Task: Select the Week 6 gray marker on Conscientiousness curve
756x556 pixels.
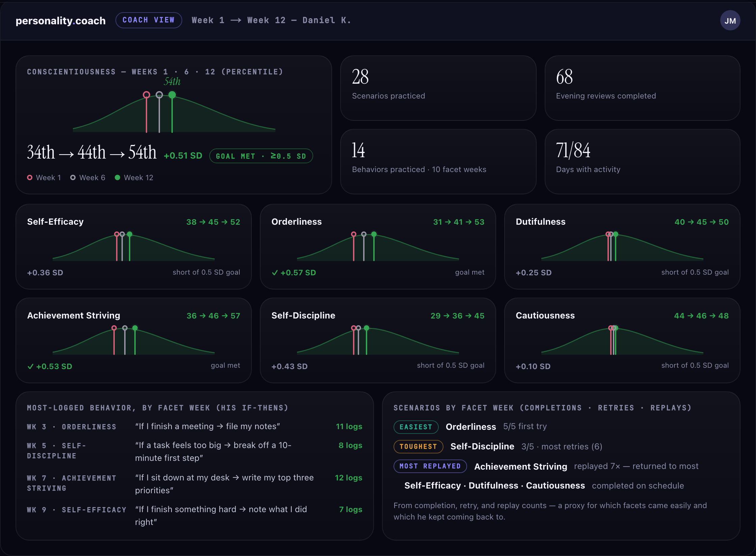Action: pos(159,95)
